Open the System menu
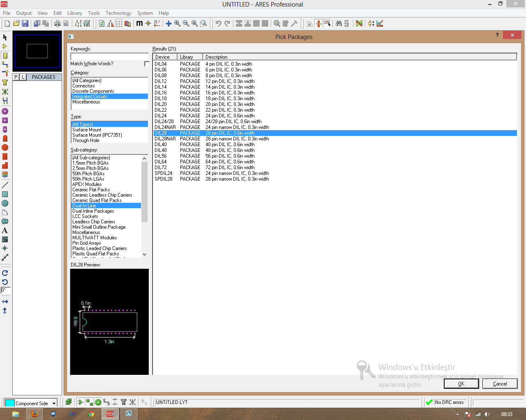The height and width of the screenshot is (420, 526). (x=145, y=13)
